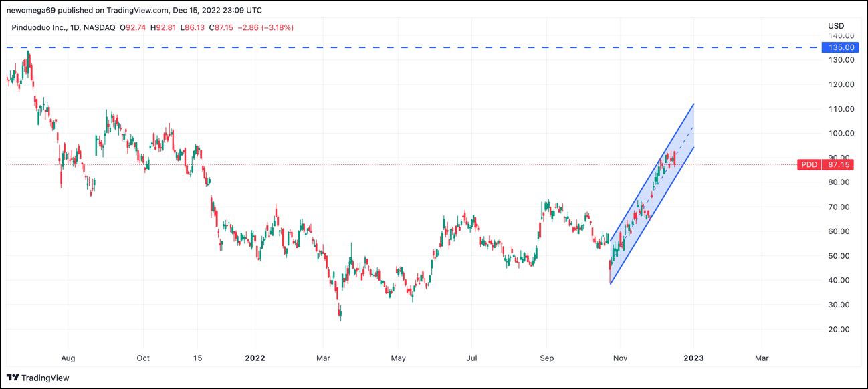The image size is (868, 389).
Task: Click the 2022 year label on time axis
Action: coord(255,358)
